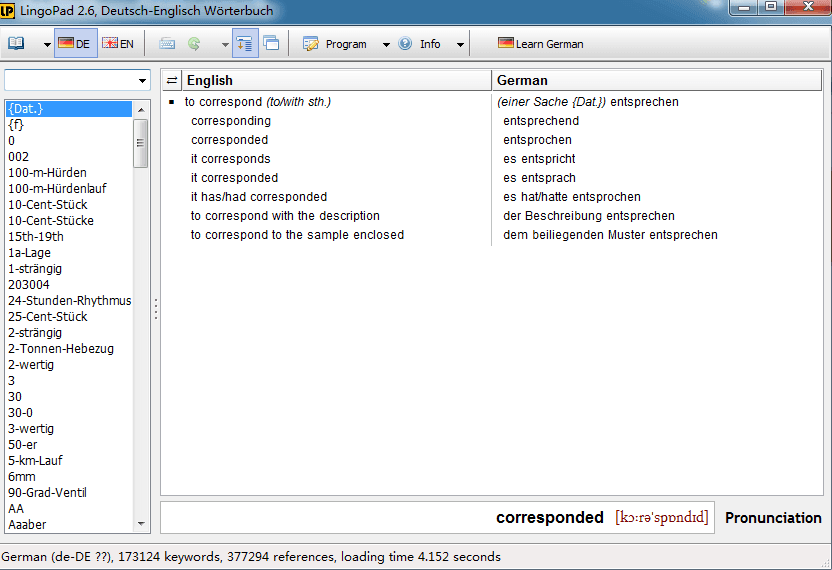Toggle DE German language button
832x570 pixels.
point(75,44)
